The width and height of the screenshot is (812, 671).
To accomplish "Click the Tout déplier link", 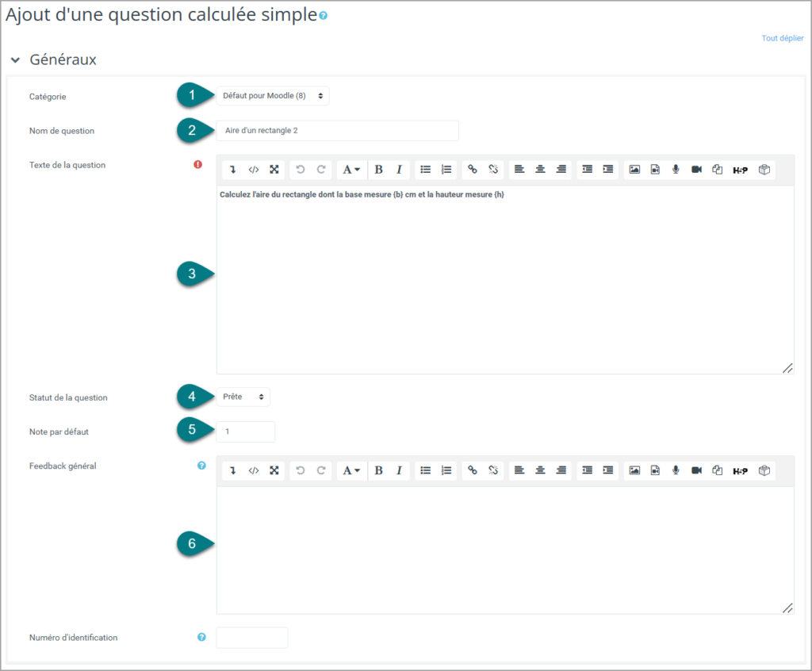I will [x=782, y=38].
